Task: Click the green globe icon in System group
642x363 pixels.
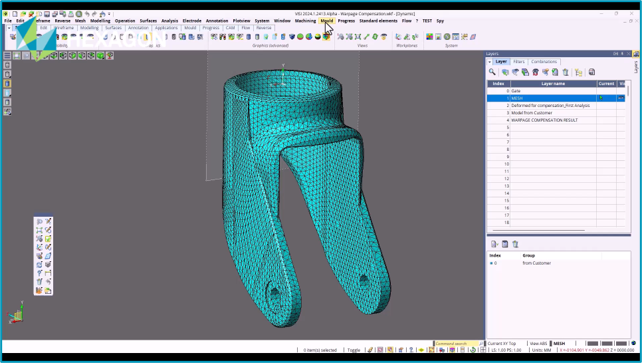Action: coord(447,37)
